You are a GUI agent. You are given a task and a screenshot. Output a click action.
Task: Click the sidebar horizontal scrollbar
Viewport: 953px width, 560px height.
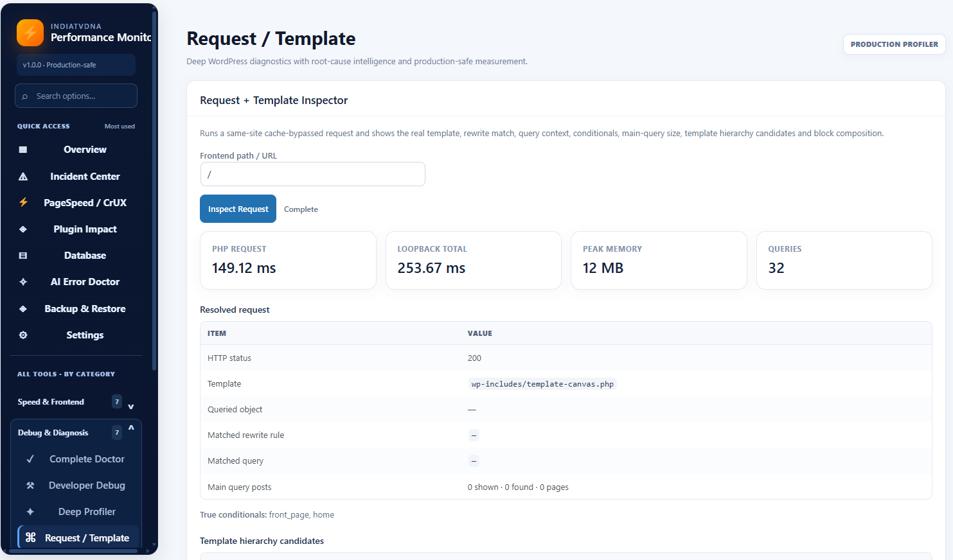pos(73,551)
